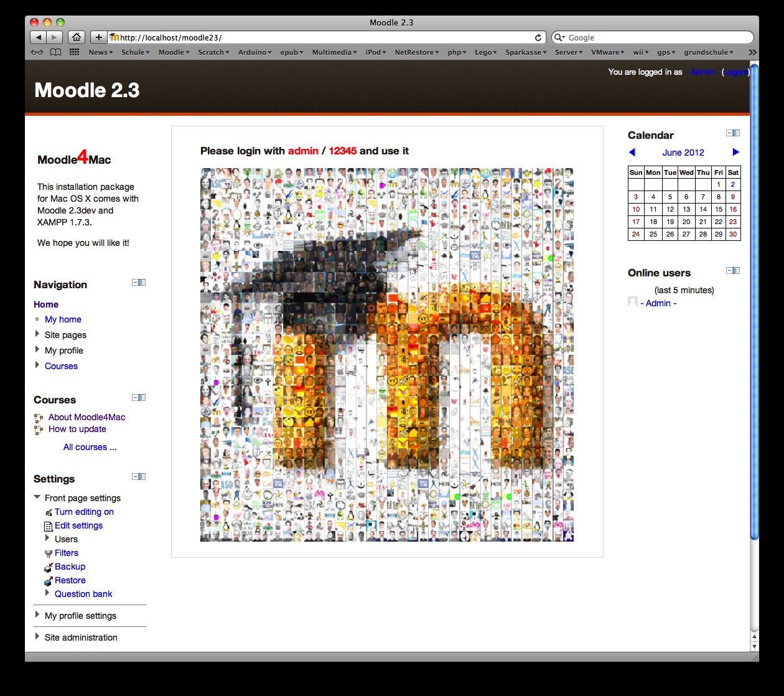Dock the Online users block

737,271
